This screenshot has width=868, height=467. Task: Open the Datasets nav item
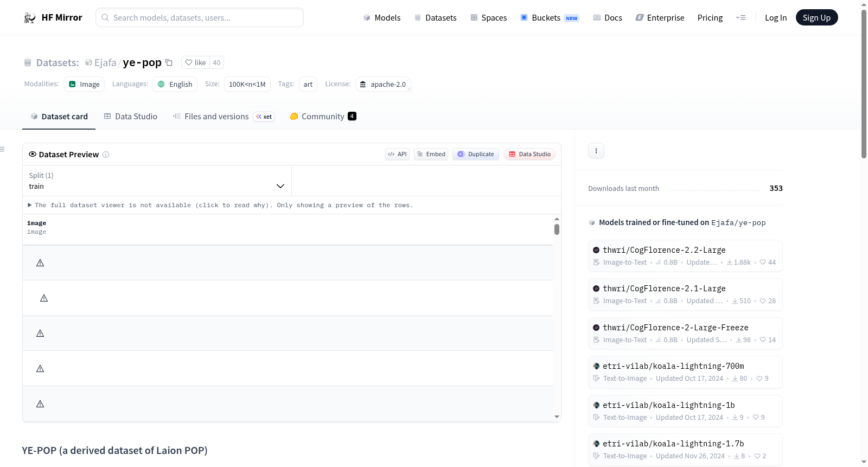click(436, 18)
